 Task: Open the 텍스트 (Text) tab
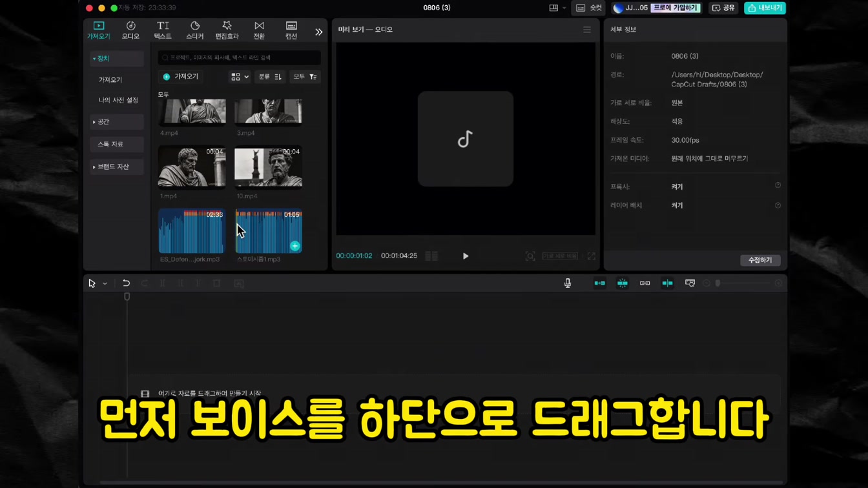point(163,30)
